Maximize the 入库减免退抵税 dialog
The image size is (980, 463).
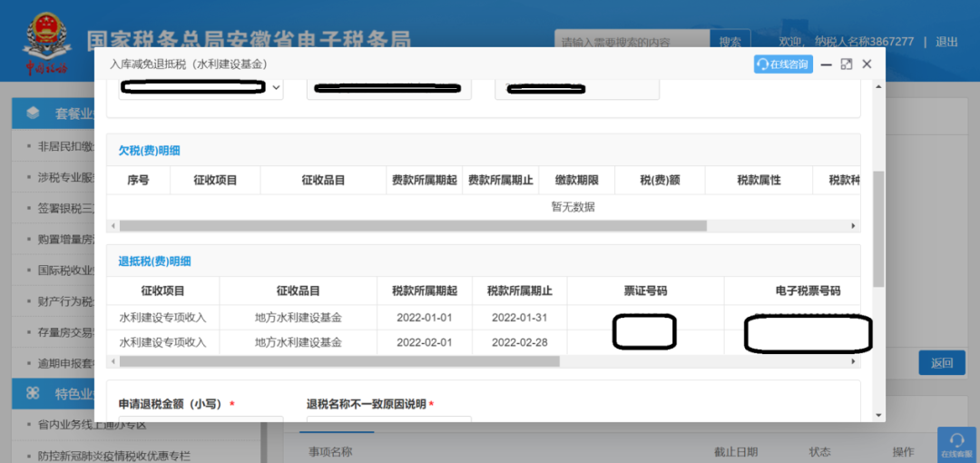coord(847,64)
